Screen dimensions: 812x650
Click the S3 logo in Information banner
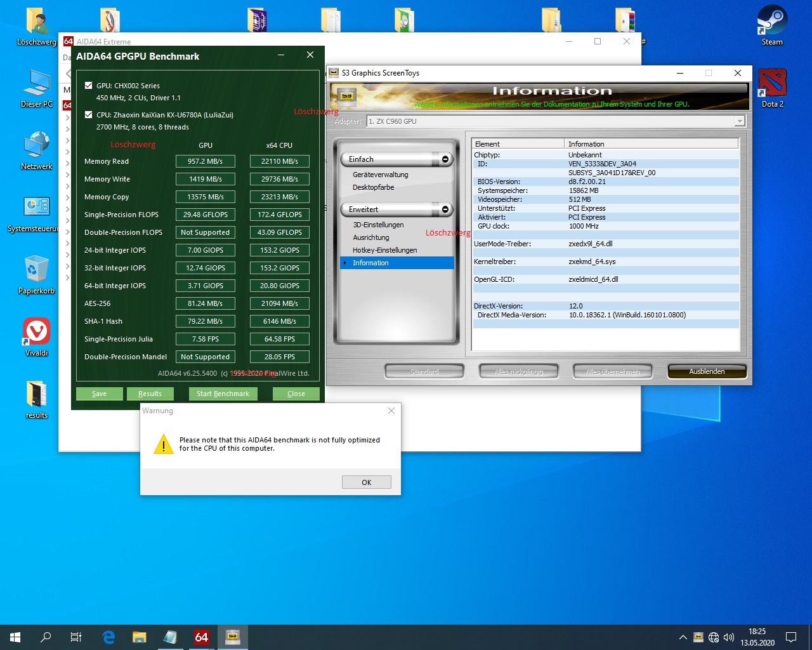tap(347, 96)
